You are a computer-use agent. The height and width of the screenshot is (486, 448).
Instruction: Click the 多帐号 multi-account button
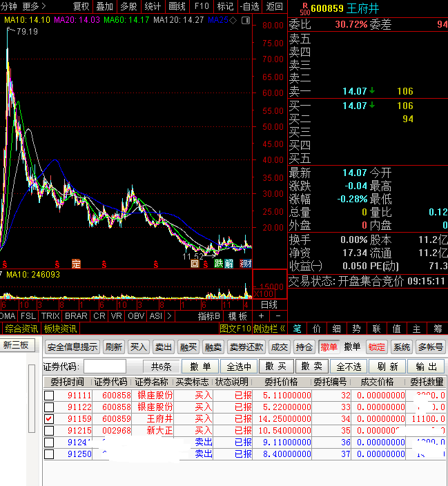[430, 347]
